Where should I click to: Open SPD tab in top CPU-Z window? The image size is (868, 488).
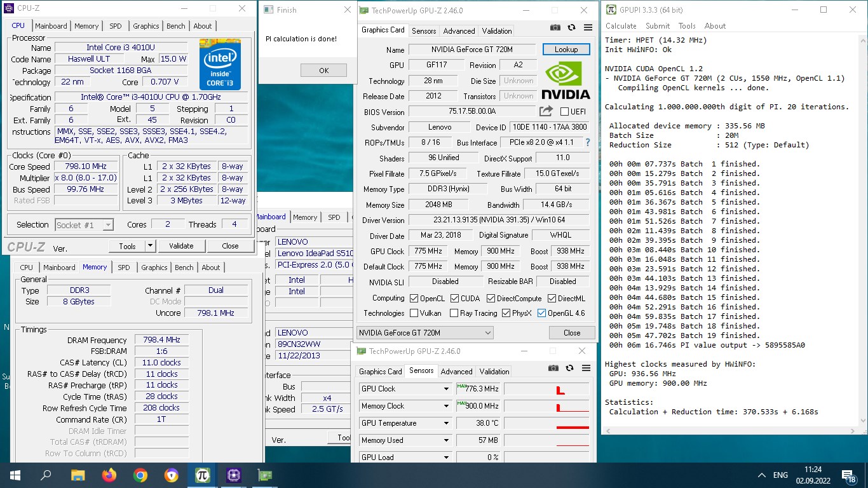pos(116,26)
